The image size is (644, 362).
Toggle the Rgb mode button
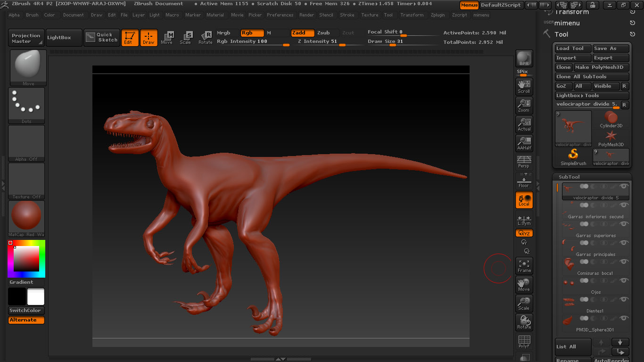click(x=252, y=33)
